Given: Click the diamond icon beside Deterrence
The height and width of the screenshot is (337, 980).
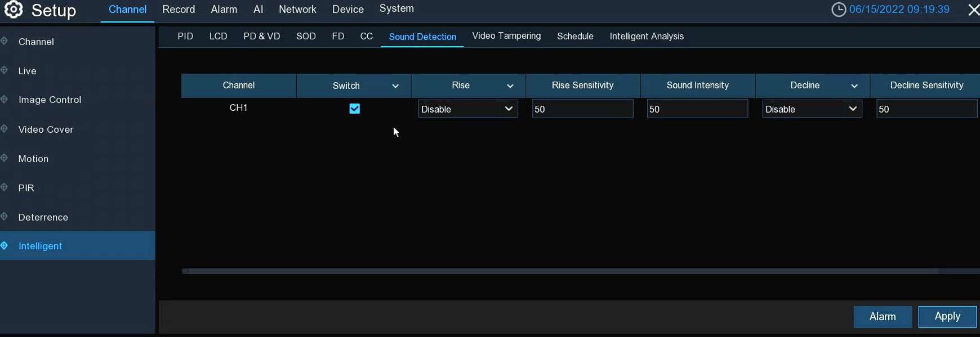Looking at the screenshot, I should (5, 217).
